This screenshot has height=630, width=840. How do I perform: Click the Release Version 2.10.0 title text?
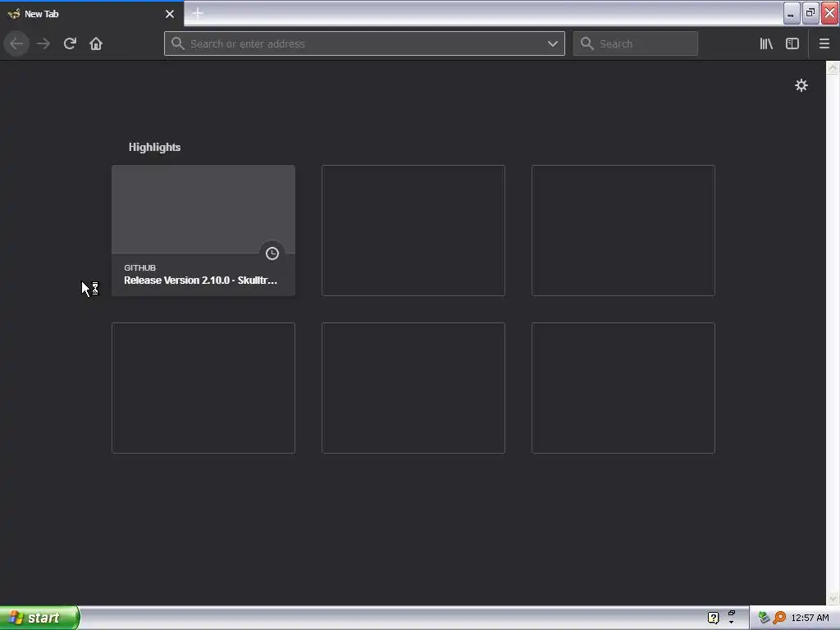point(200,281)
